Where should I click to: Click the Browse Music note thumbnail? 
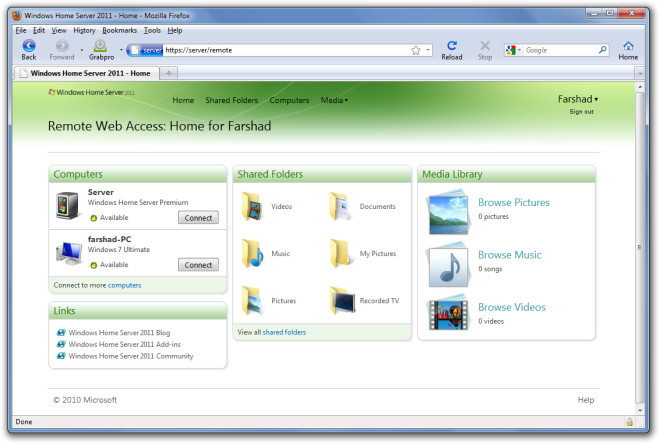click(x=447, y=265)
